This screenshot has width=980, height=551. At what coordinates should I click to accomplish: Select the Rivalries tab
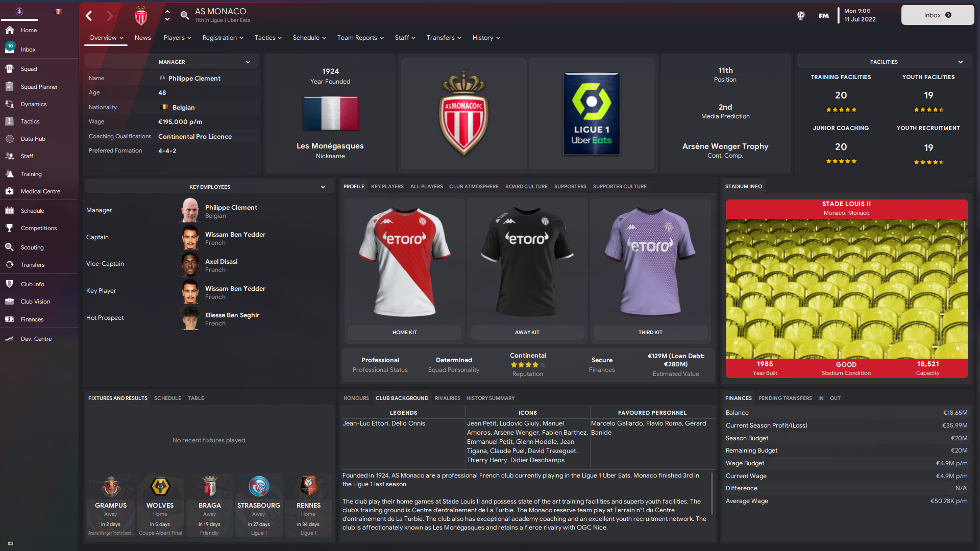point(447,398)
